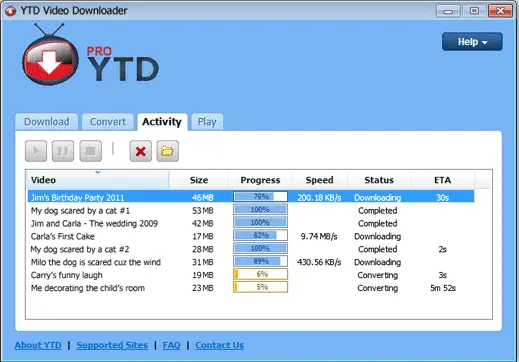
Task: Open the Help dropdown menu
Action: tap(472, 42)
